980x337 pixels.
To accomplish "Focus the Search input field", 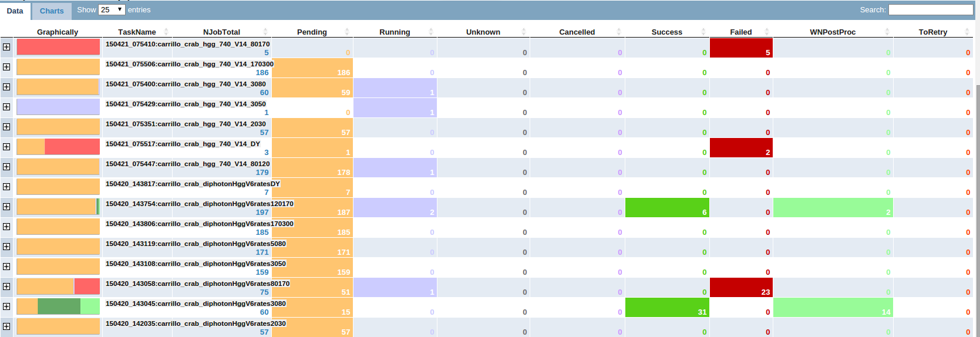I will 930,10.
